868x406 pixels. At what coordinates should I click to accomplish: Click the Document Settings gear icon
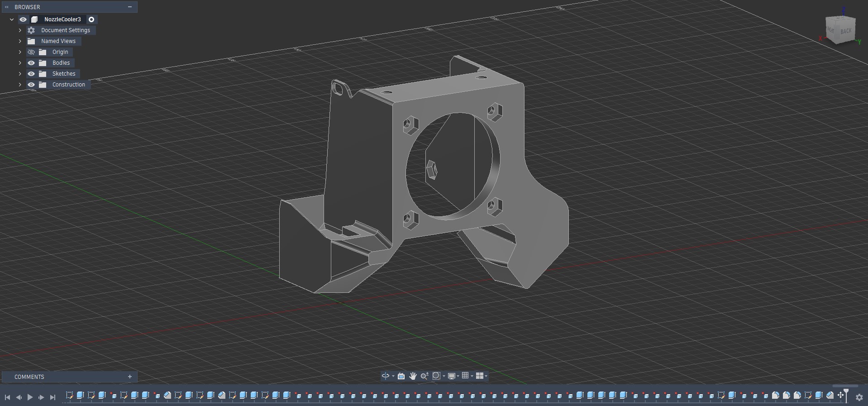(x=31, y=30)
